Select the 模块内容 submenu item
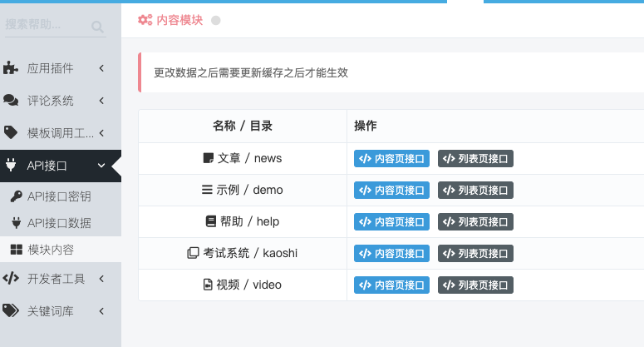The image size is (644, 347). [61, 250]
